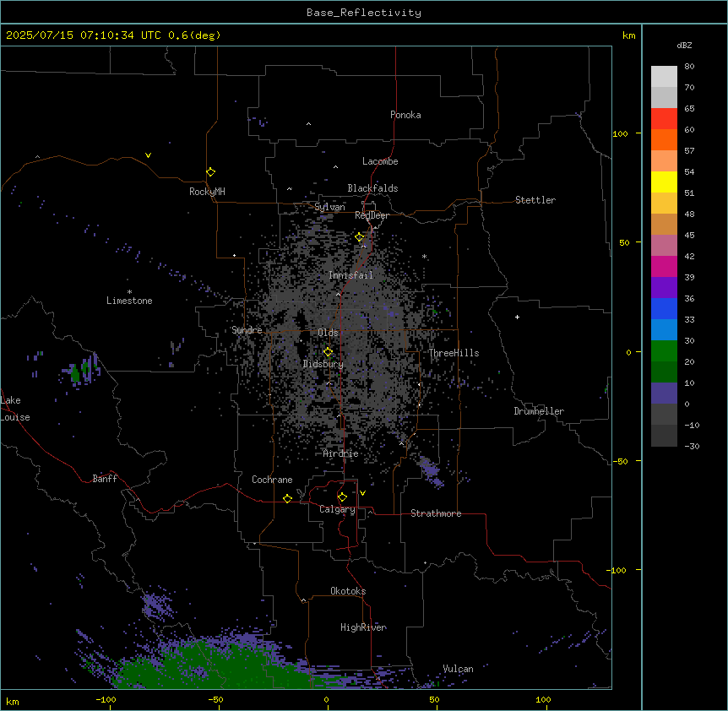Click the Olds town label
728x711 pixels.
point(328,333)
